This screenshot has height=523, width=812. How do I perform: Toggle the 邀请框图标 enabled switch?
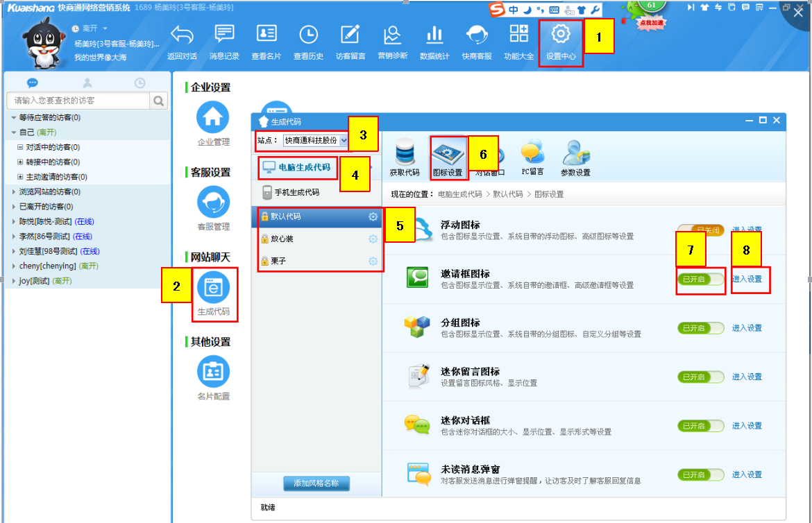point(700,279)
